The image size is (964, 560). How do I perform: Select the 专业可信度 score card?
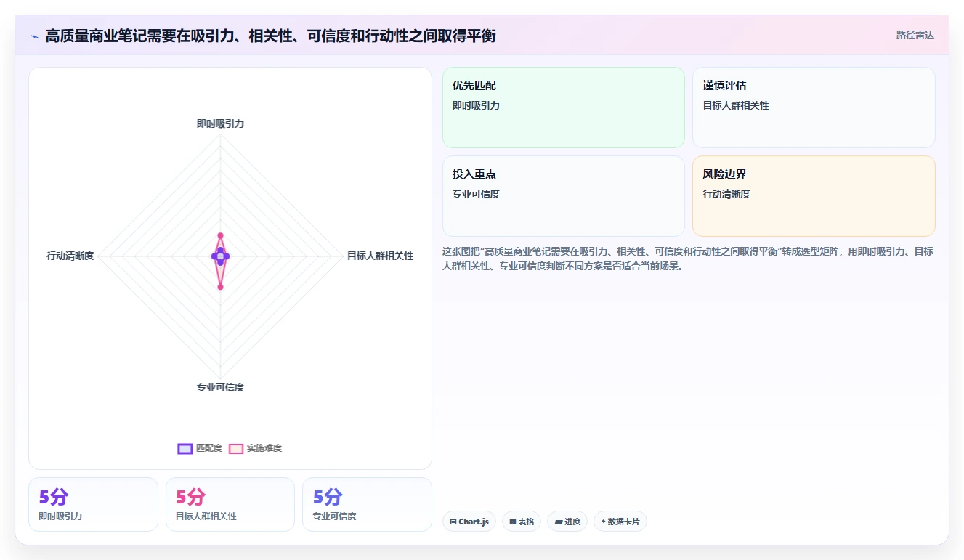click(367, 504)
